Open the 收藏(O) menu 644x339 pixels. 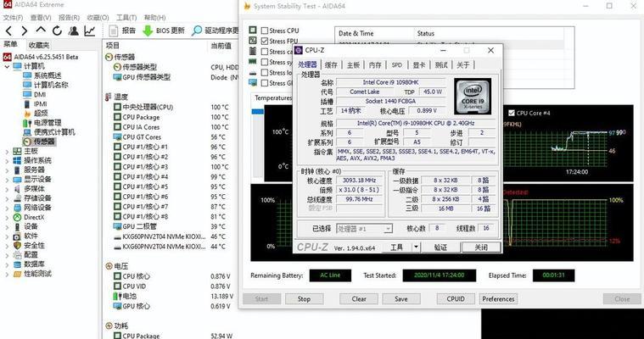(x=98, y=18)
